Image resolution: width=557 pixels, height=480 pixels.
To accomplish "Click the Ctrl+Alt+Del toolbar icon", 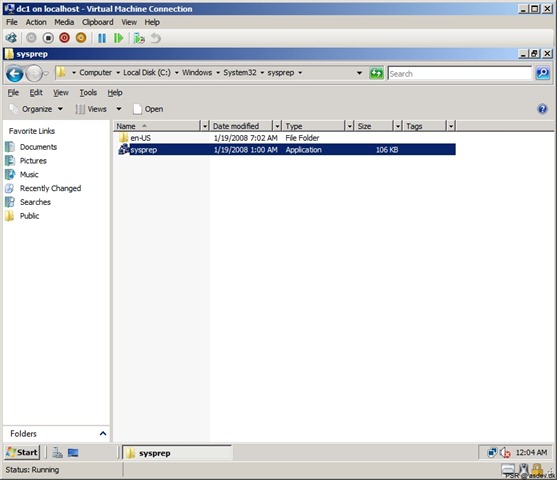I will click(x=11, y=38).
